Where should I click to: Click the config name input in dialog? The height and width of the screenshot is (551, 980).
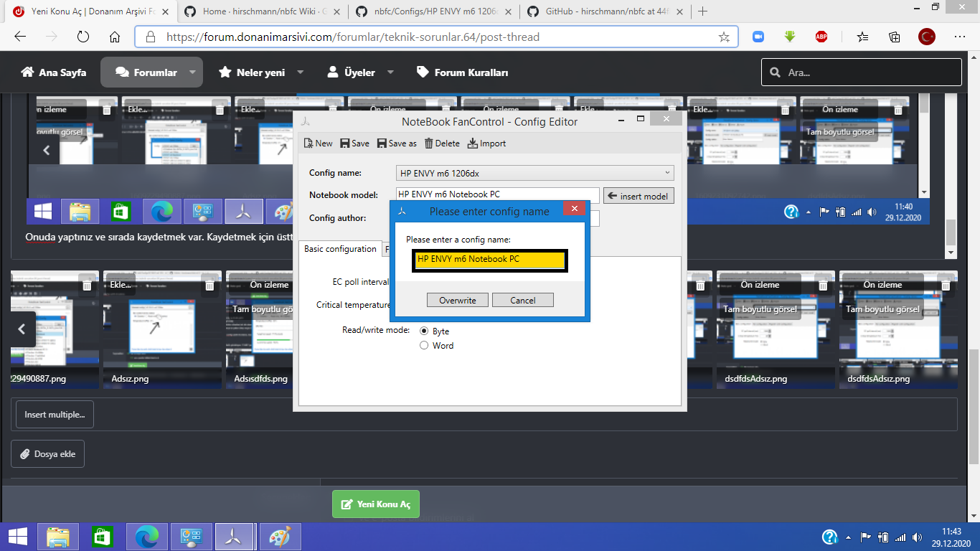pyautogui.click(x=490, y=260)
